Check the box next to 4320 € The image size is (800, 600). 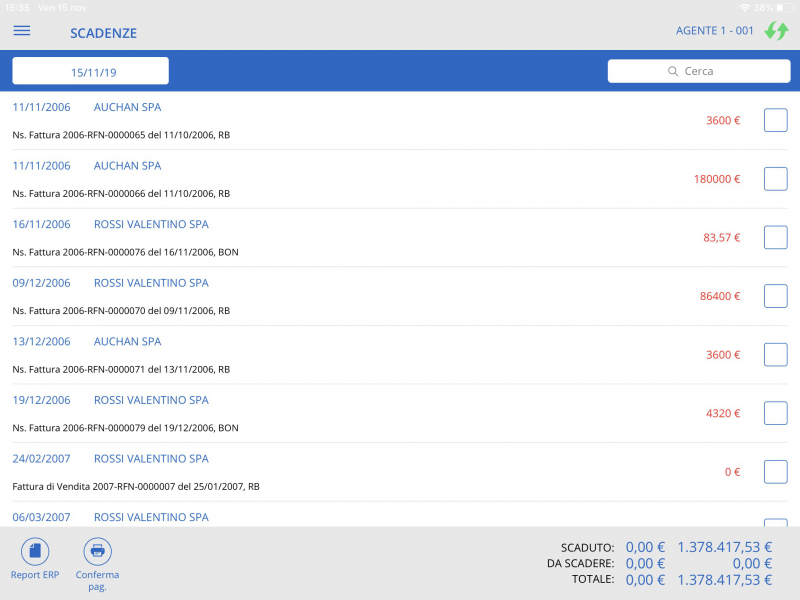775,413
